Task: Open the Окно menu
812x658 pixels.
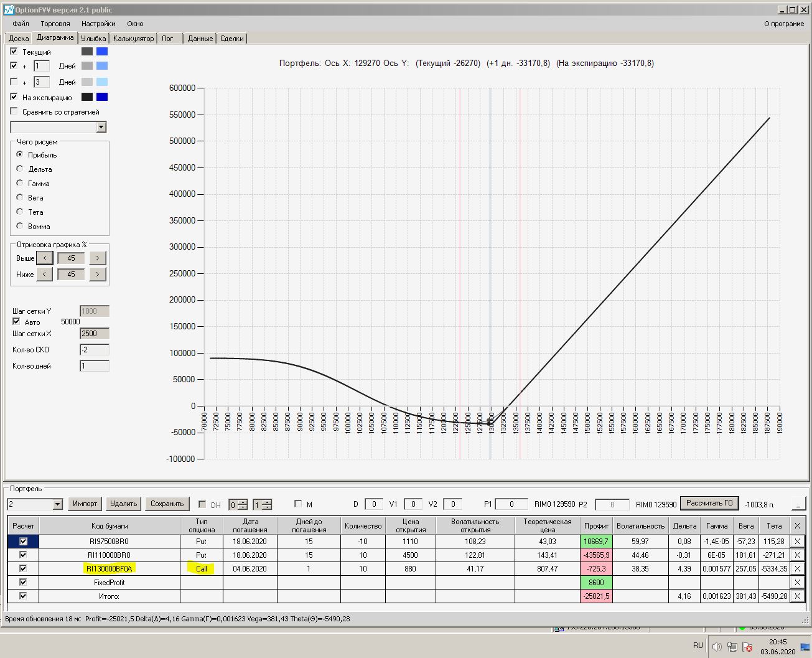Action: coord(135,24)
